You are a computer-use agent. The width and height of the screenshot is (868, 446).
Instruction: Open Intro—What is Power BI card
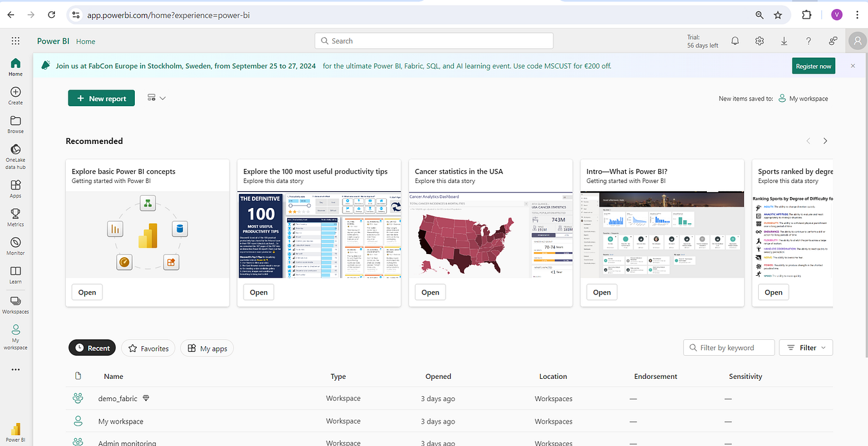(601, 292)
